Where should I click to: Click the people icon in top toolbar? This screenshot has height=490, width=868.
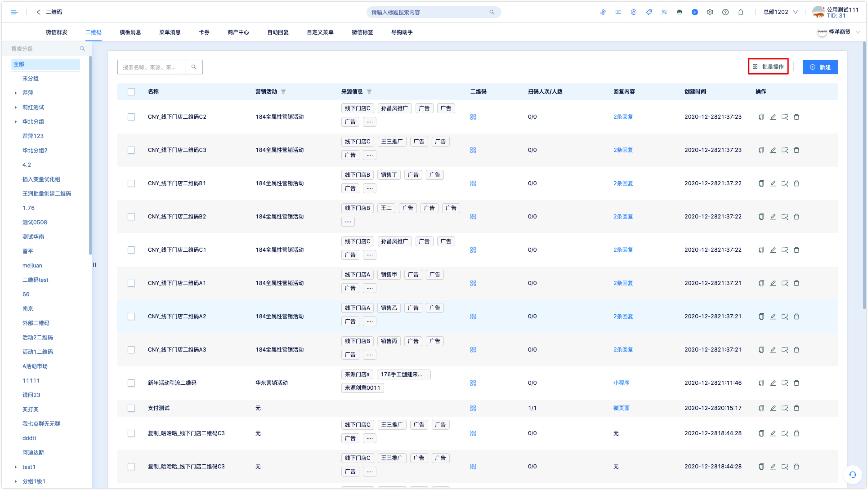(x=664, y=12)
